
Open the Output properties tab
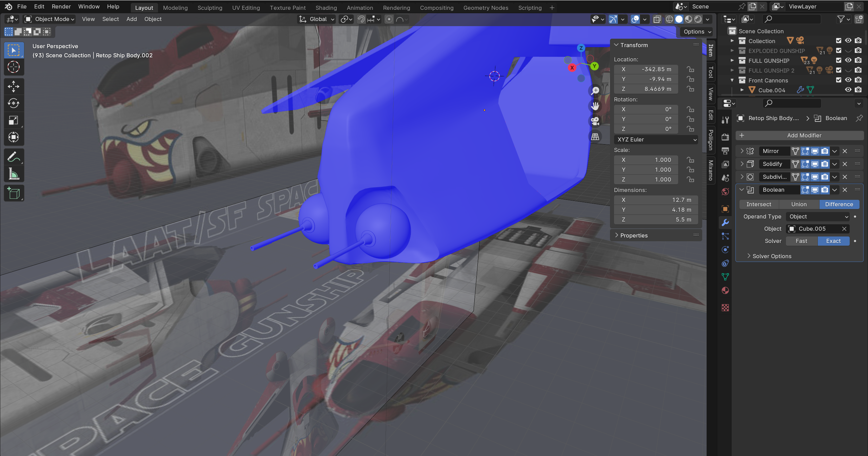(725, 151)
